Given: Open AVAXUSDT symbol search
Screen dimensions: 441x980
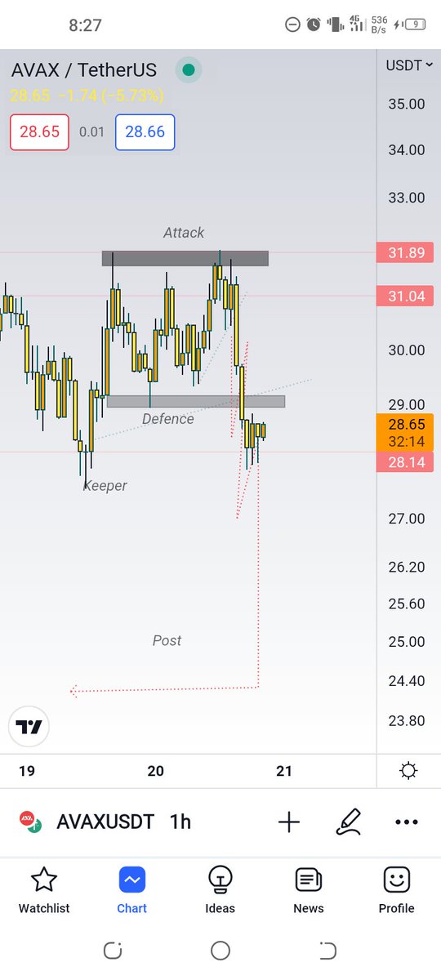Looking at the screenshot, I should (x=105, y=822).
